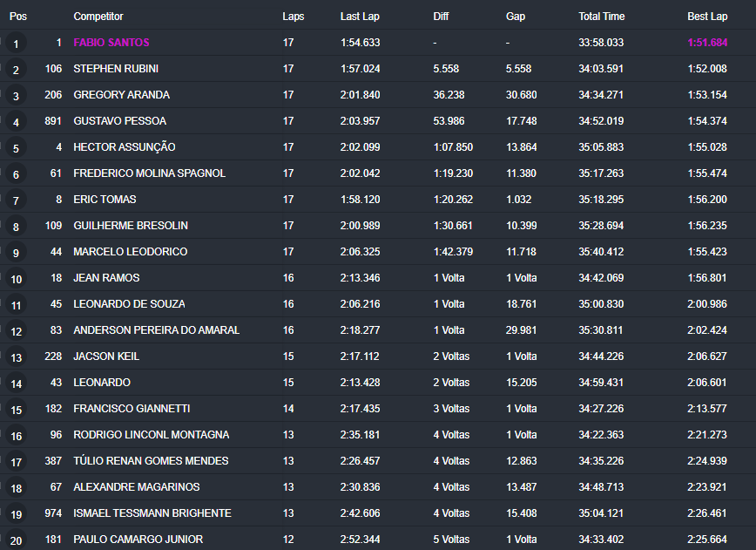
Task: Click position 2 circle badge
Action: click(16, 70)
